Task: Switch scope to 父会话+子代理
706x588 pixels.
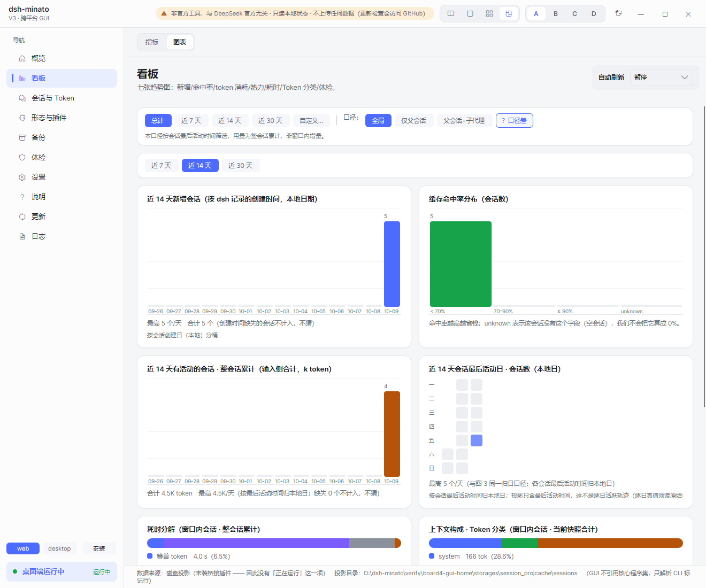Action: point(464,121)
